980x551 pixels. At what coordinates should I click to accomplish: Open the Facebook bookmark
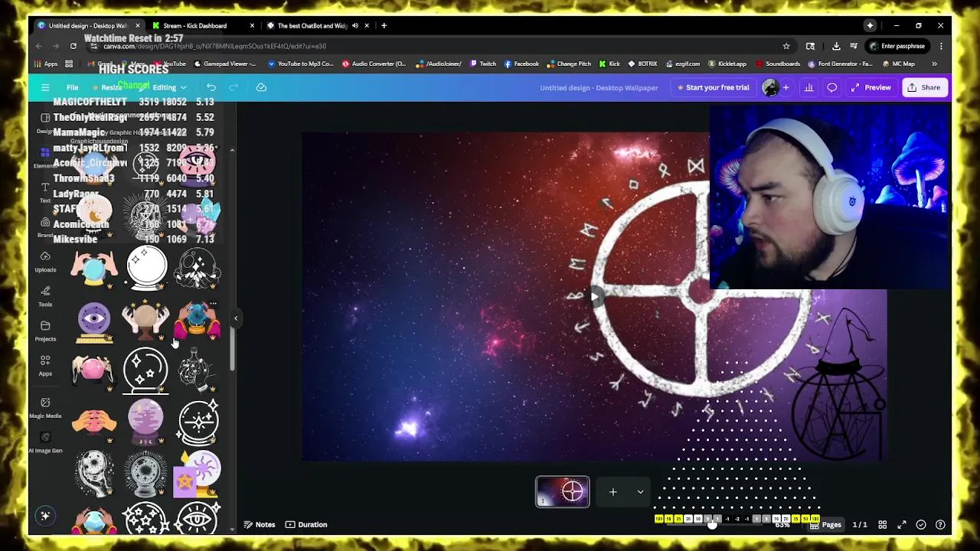coord(521,64)
